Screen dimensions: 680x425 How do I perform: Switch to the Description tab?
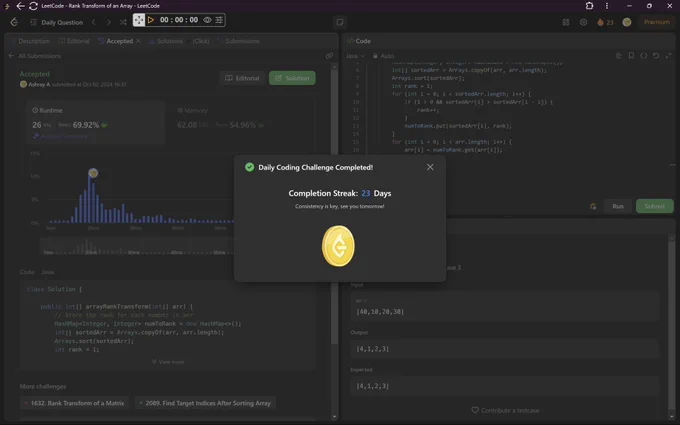pos(31,41)
